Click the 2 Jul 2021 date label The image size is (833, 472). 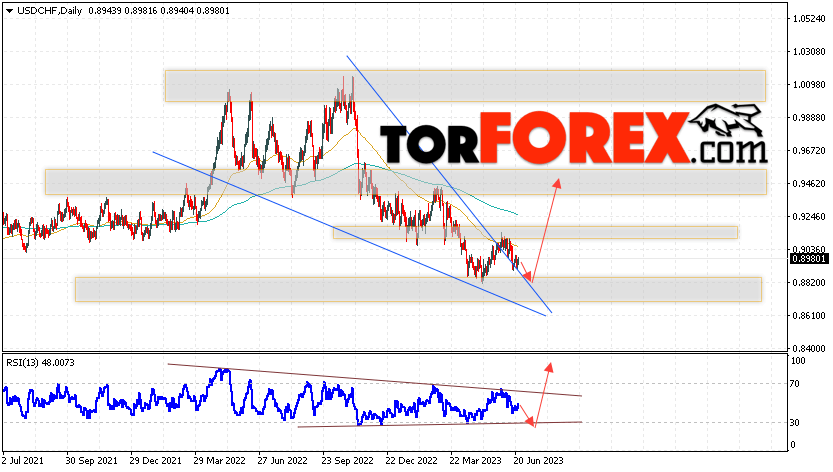[x=22, y=460]
